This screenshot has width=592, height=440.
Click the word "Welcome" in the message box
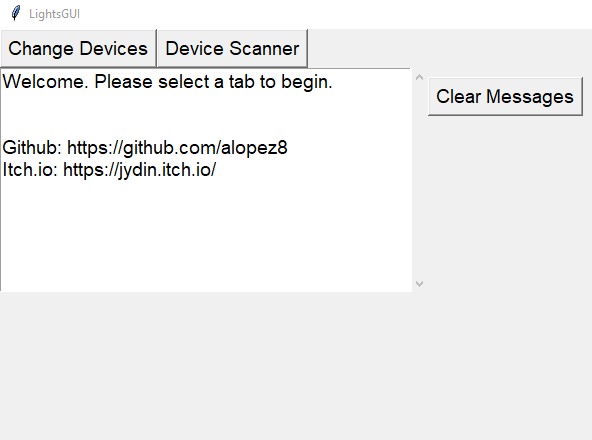[45, 82]
